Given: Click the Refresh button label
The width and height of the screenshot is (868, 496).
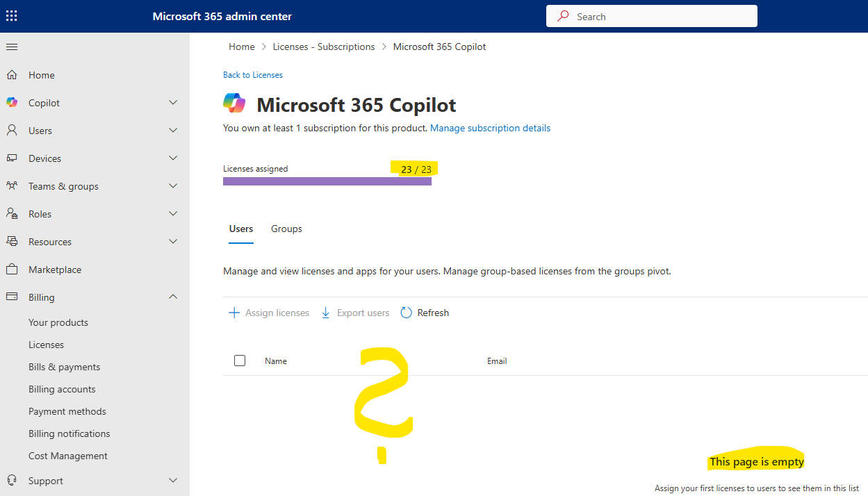Looking at the screenshot, I should click(x=433, y=313).
